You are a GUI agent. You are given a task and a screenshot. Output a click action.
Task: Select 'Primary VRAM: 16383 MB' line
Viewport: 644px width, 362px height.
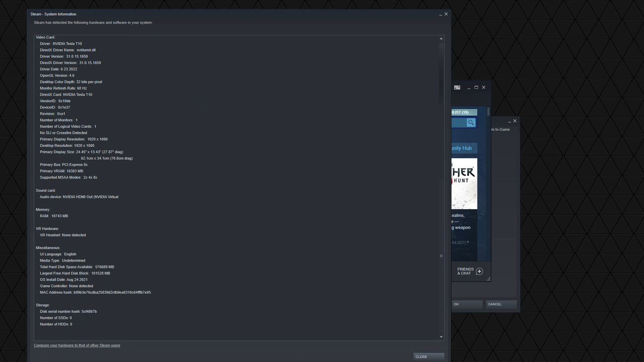tap(61, 171)
